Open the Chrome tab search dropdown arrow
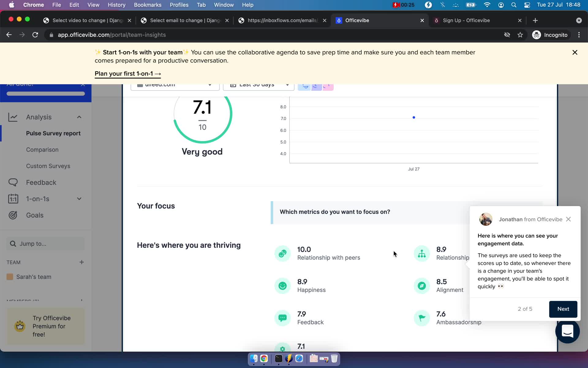 tap(579, 21)
